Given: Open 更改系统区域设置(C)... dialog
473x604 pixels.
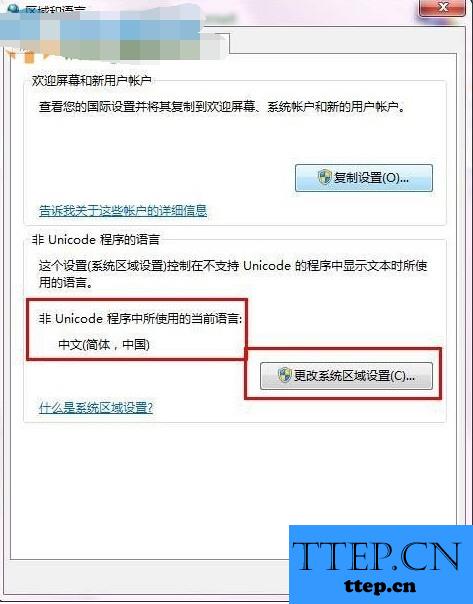Looking at the screenshot, I should point(346,376).
